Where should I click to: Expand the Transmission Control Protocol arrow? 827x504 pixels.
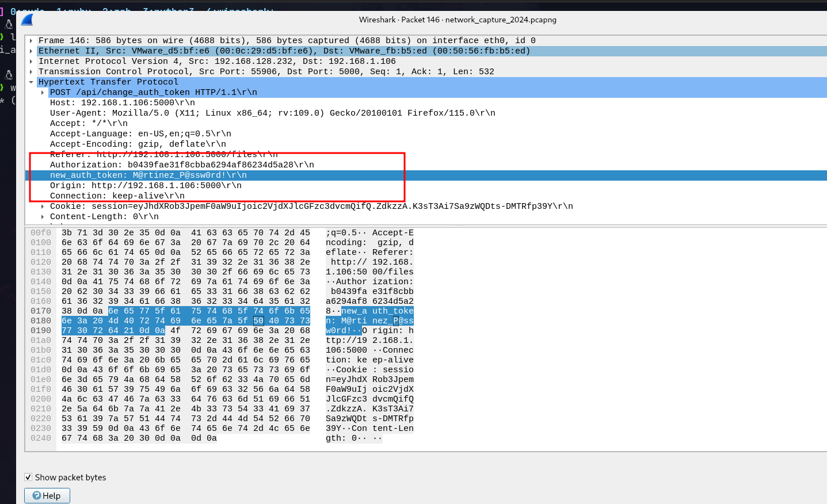31,72
